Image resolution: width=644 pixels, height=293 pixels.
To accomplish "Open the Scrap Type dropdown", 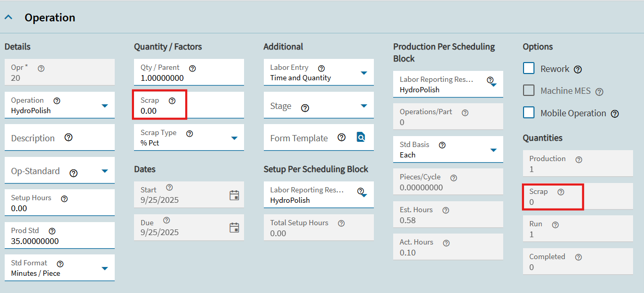I will [x=234, y=138].
